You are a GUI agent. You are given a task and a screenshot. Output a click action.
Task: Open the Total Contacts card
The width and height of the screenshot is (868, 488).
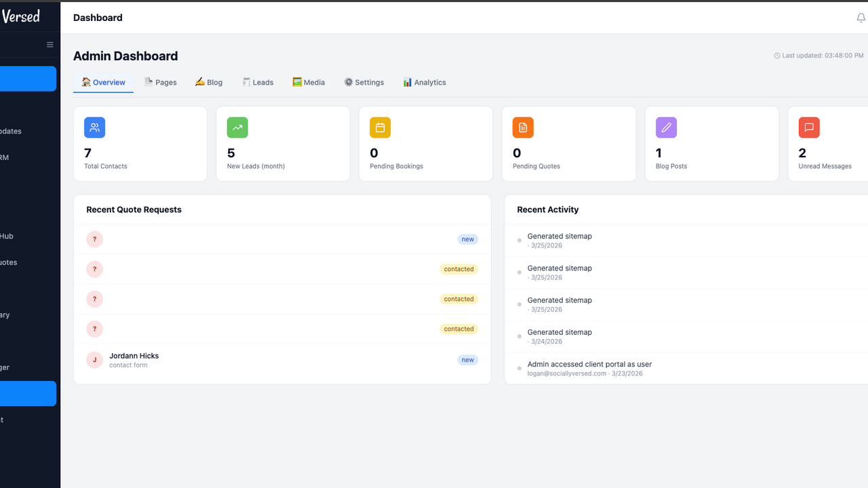point(140,144)
